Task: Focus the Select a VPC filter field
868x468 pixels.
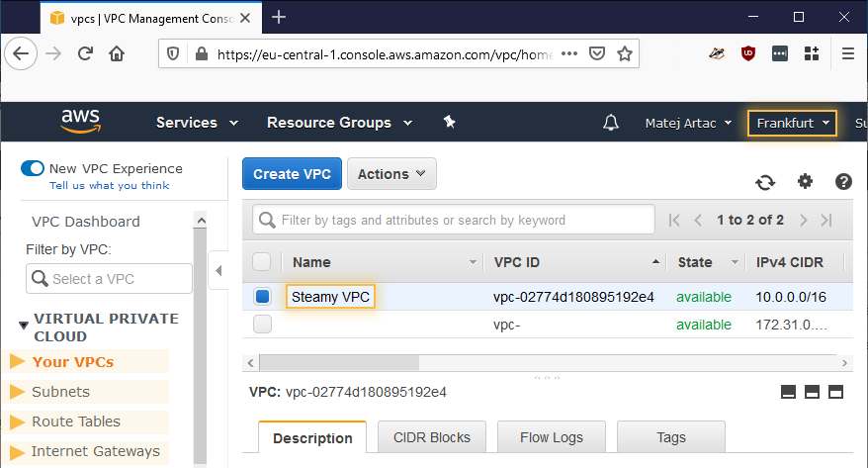Action: tap(109, 279)
